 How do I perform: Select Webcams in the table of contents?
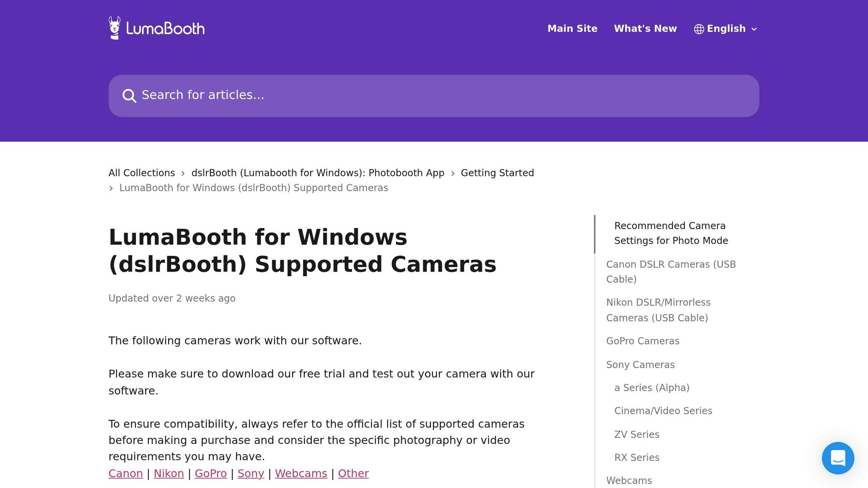point(629,480)
